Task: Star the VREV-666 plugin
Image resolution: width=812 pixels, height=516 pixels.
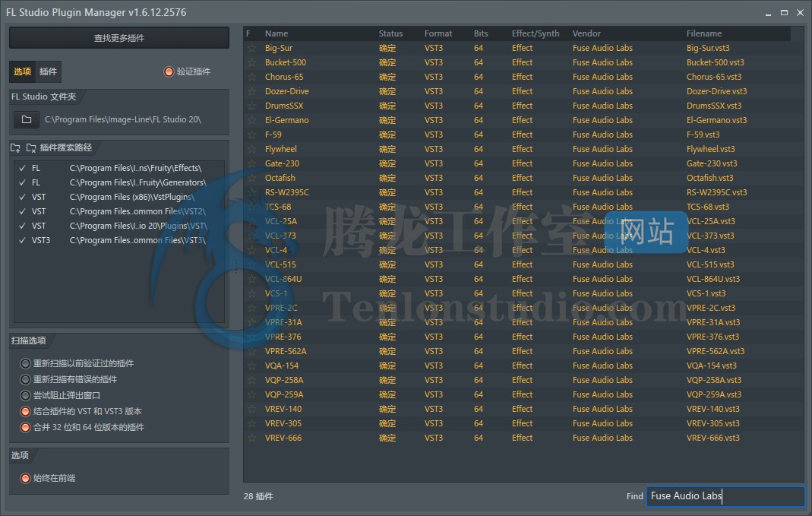Action: [251, 438]
